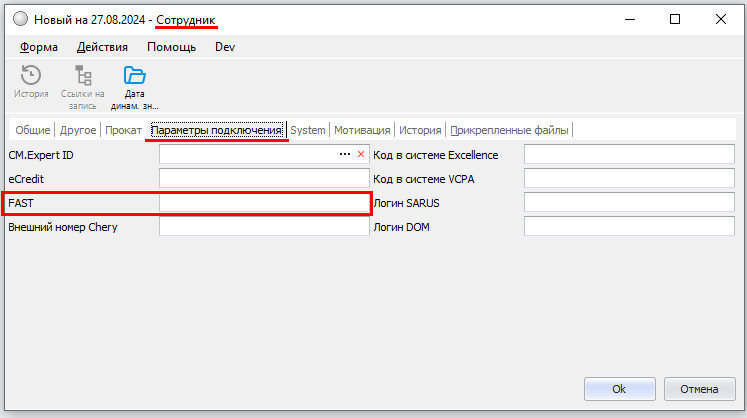Switch to the Общие tab
Image resolution: width=747 pixels, height=418 pixels.
(x=32, y=130)
